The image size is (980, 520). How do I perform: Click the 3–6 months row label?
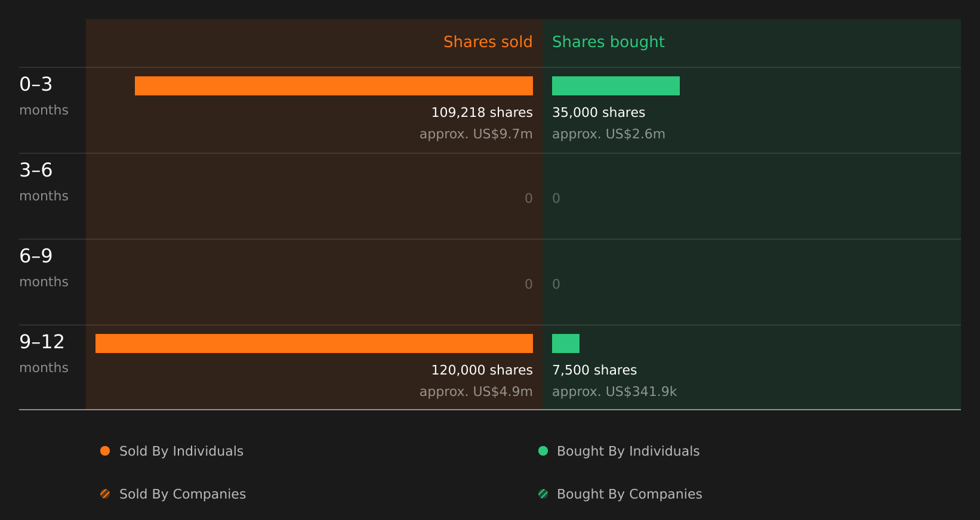(x=44, y=182)
